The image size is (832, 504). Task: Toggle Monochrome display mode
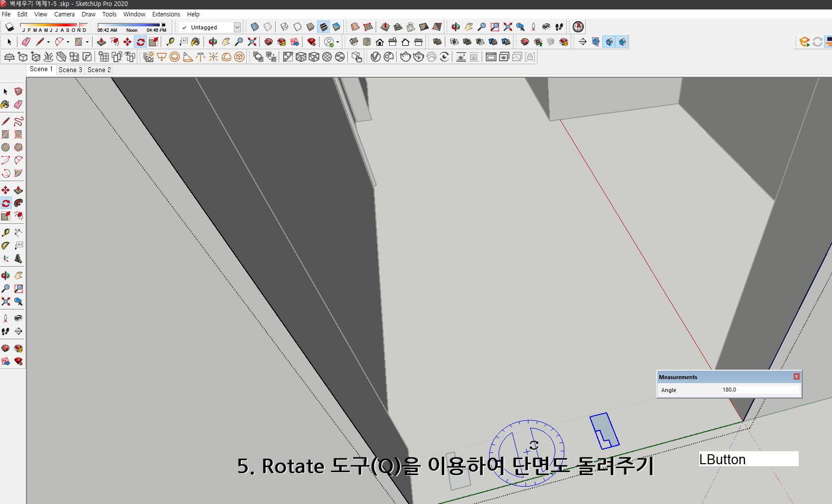[337, 27]
